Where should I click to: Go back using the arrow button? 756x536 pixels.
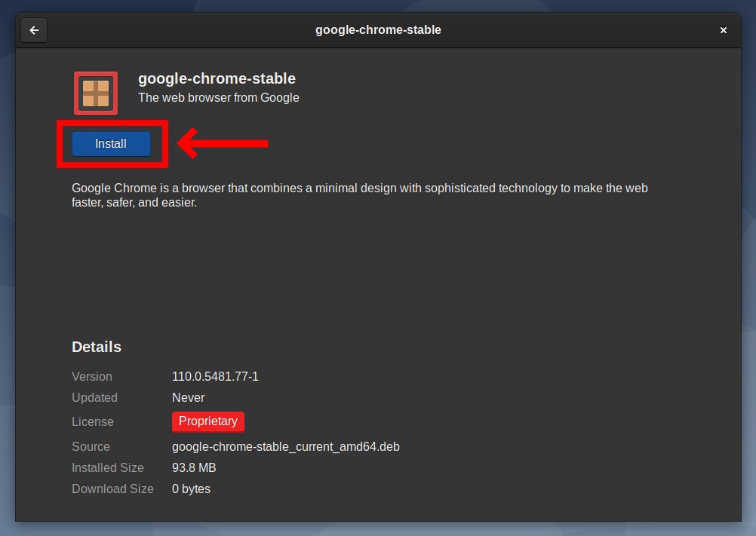(x=34, y=30)
